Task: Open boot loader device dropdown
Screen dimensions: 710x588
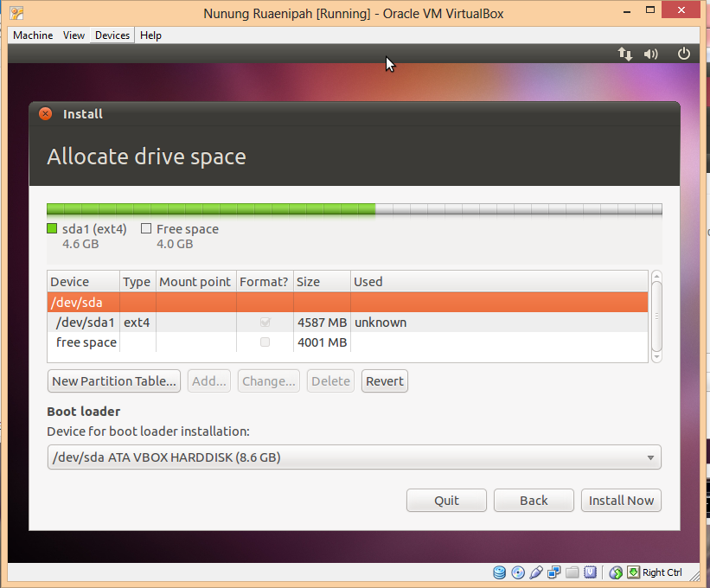Action: (x=354, y=457)
